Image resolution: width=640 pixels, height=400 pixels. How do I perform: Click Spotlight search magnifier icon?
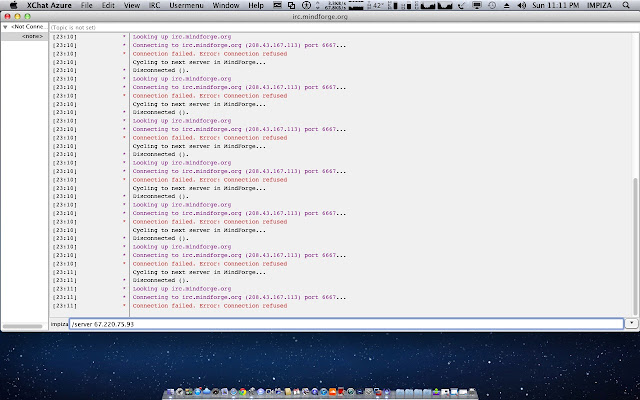tap(626, 5)
